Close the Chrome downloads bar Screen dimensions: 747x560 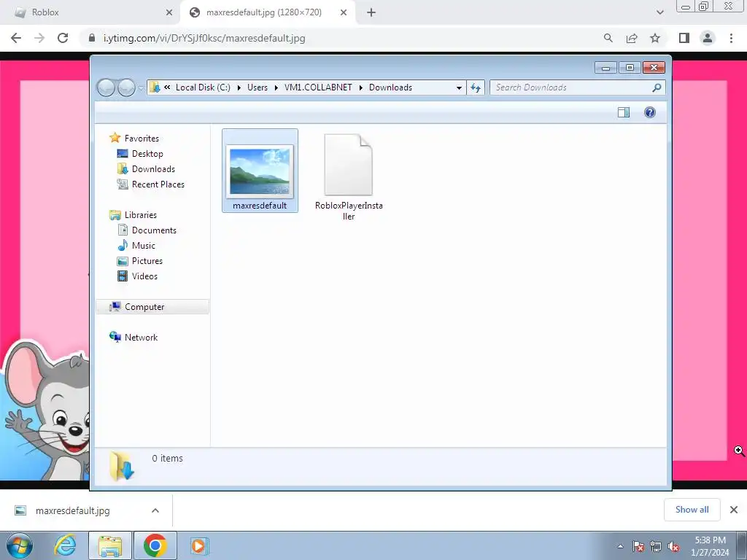[x=734, y=510]
